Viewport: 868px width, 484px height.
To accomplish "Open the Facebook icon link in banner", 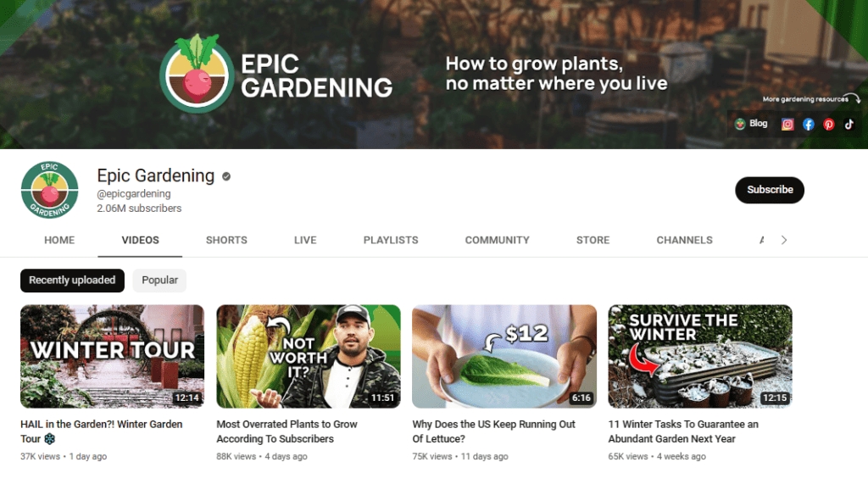I will 808,124.
